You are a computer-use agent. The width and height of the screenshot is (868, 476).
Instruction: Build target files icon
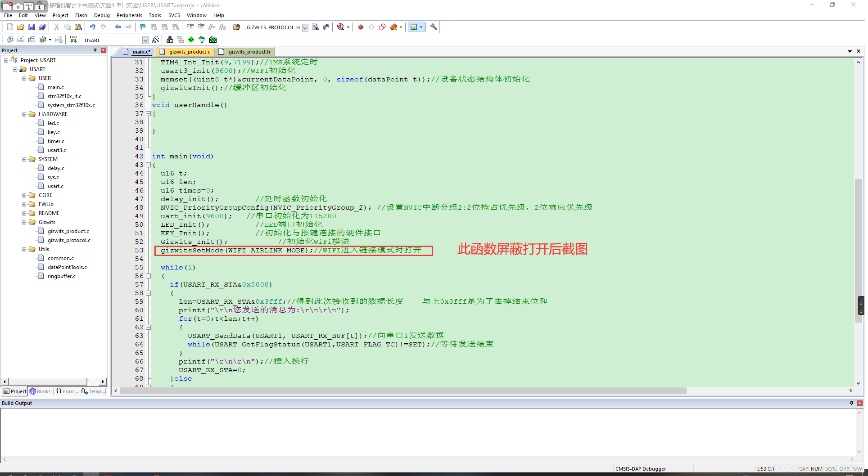point(21,40)
